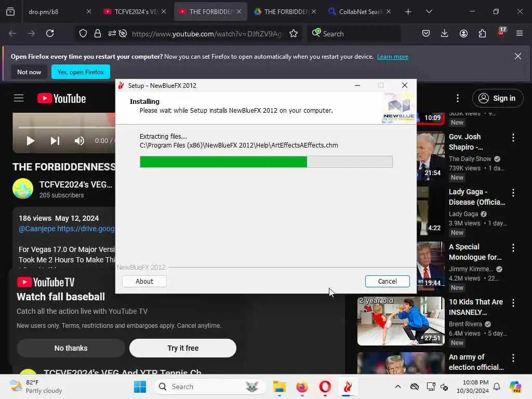Open the Firefox account icon

[463, 33]
